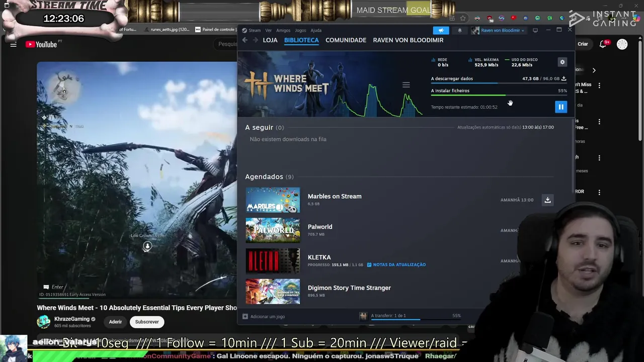Open Steam notifications bell

(459, 30)
